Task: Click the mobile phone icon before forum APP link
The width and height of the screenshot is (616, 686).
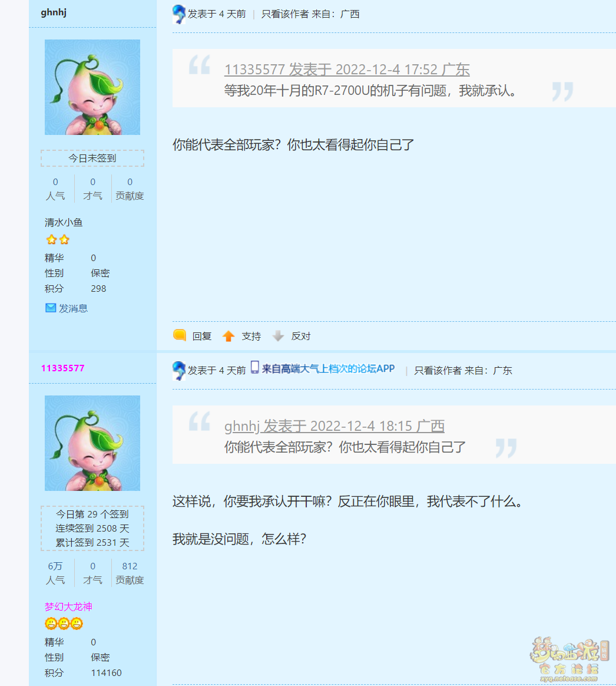Action: click(x=255, y=368)
